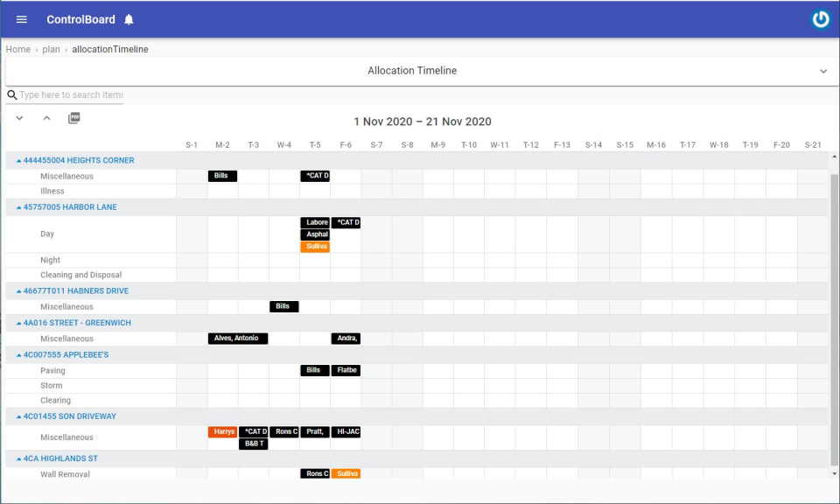The width and height of the screenshot is (840, 504).
Task: Select the Bills allocation under HEIGHTS CORNER
Action: [221, 175]
